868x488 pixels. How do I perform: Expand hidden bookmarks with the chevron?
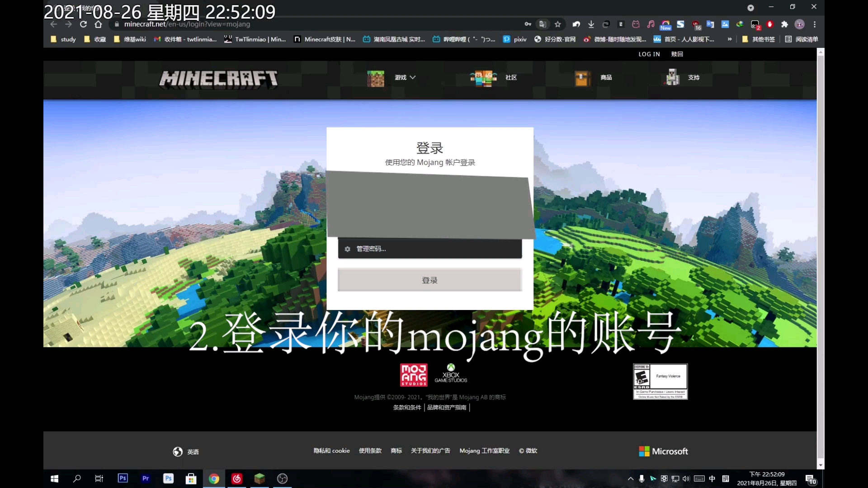point(729,39)
